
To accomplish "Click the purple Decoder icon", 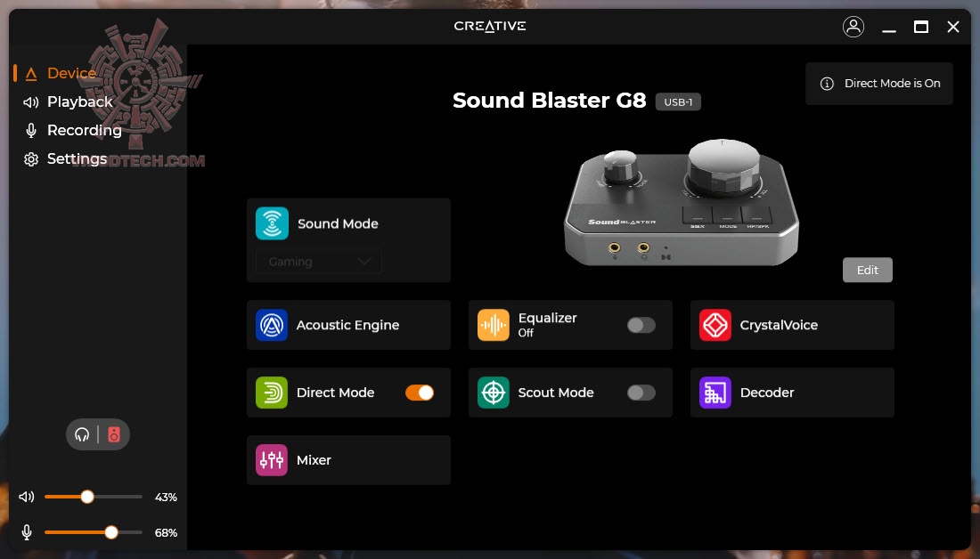I will (715, 393).
